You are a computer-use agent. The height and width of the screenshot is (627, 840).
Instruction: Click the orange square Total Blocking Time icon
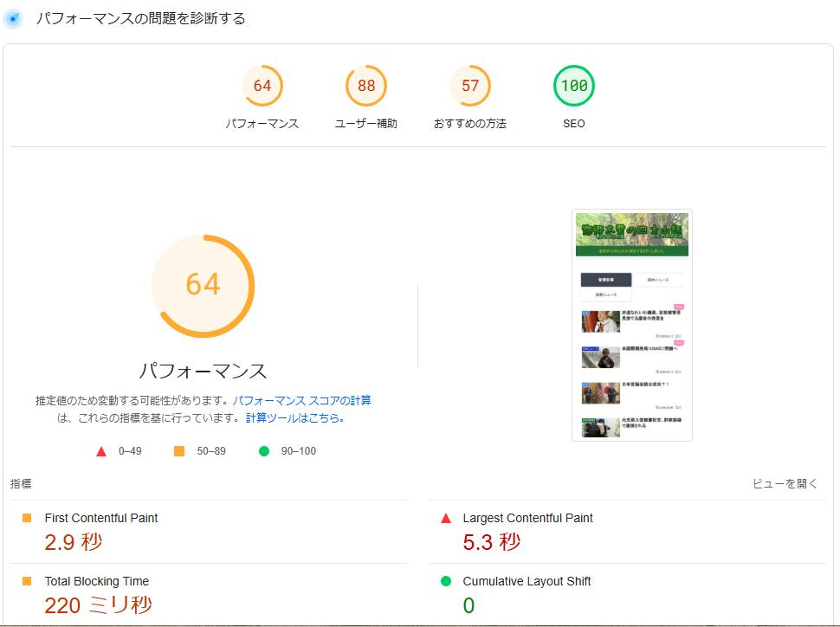click(27, 581)
